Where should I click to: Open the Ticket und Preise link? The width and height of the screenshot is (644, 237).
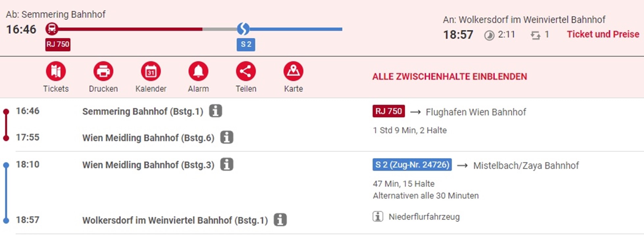[603, 34]
